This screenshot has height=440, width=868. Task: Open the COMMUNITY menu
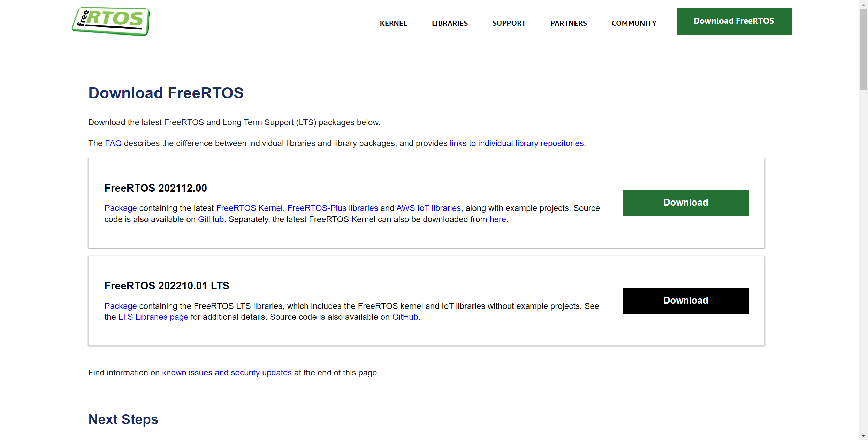pos(634,23)
